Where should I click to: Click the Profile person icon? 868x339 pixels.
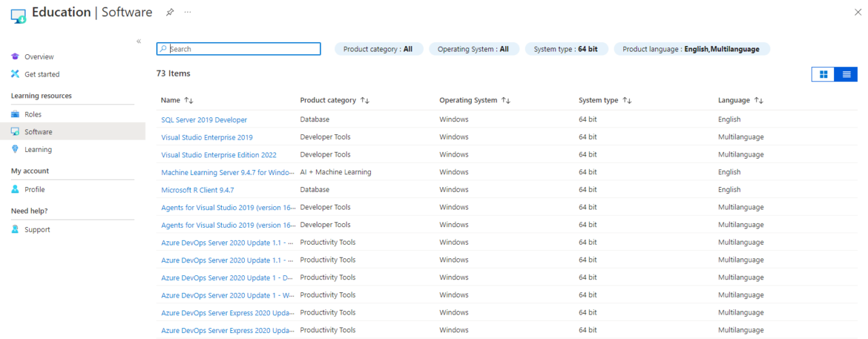pyautogui.click(x=16, y=189)
